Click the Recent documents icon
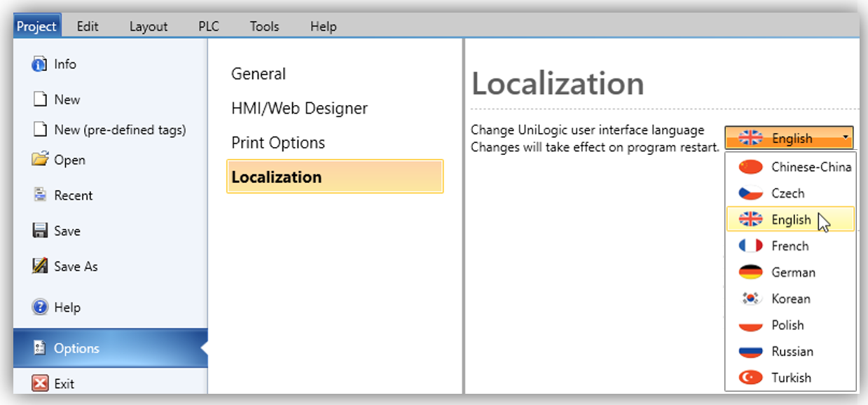This screenshot has width=868, height=405. pyautogui.click(x=40, y=195)
